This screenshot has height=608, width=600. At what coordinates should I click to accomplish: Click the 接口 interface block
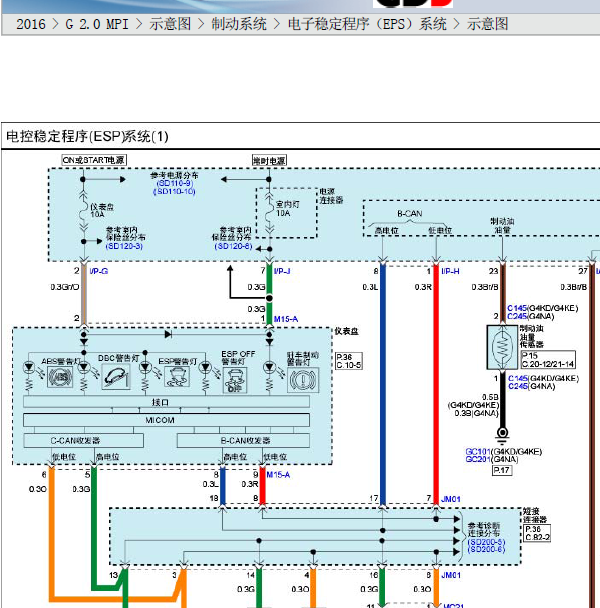point(166,402)
